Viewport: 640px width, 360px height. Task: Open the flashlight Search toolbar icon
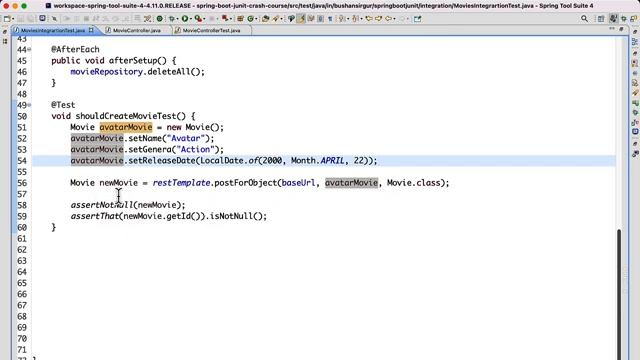(x=276, y=19)
